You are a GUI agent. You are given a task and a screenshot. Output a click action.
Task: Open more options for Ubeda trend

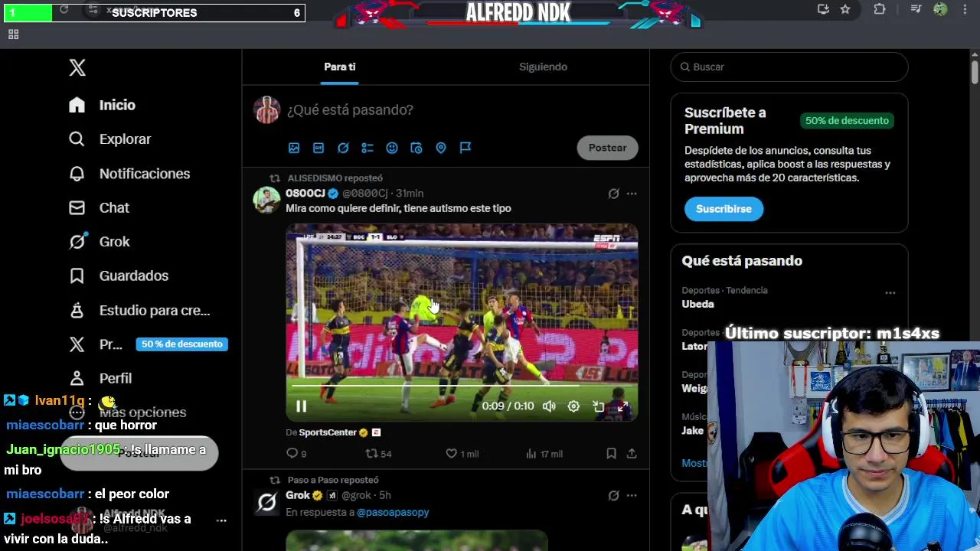pyautogui.click(x=890, y=293)
